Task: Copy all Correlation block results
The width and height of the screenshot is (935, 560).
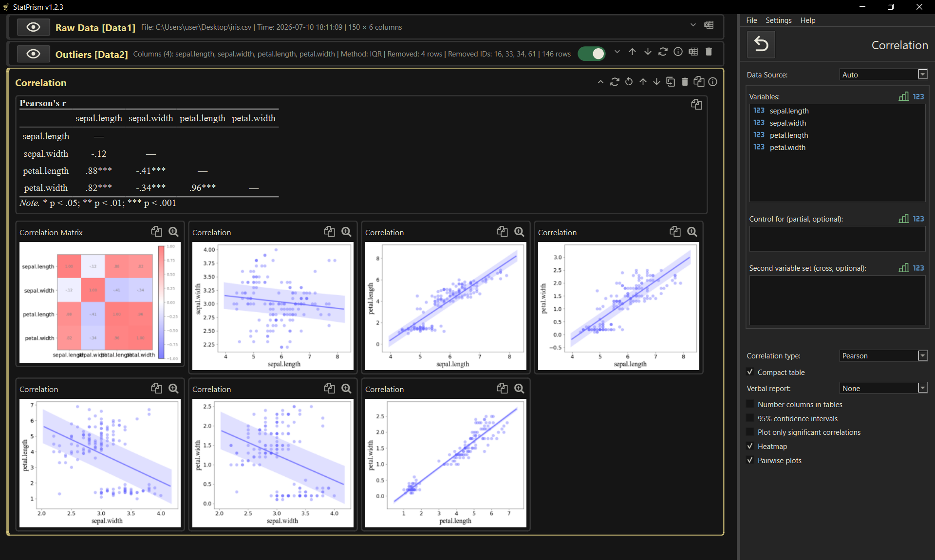Action: point(699,82)
